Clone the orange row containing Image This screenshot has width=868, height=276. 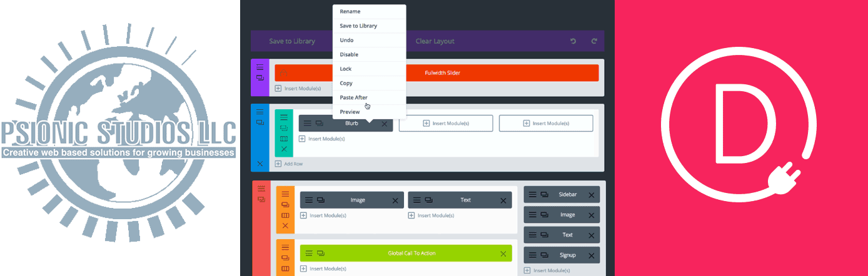[x=285, y=205]
